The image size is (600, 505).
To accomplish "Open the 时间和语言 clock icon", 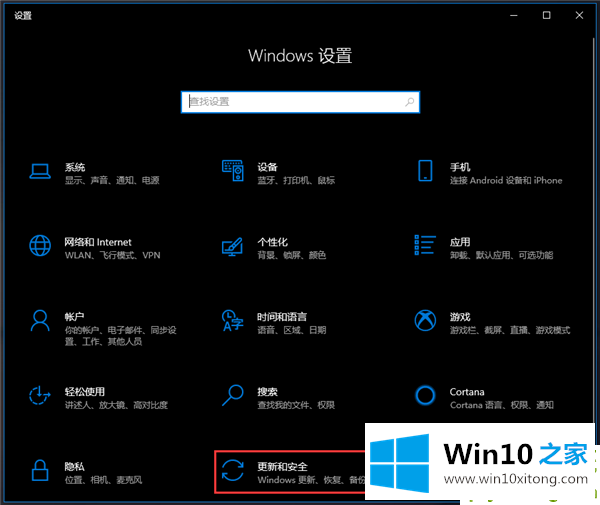I will coord(233,321).
